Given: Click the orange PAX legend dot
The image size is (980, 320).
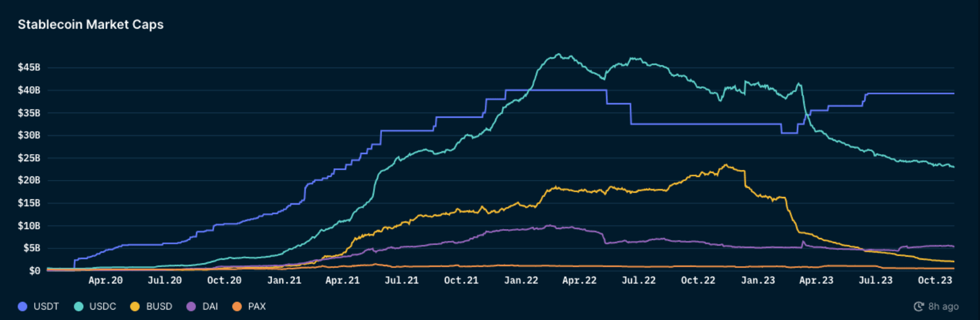Looking at the screenshot, I should (x=237, y=307).
